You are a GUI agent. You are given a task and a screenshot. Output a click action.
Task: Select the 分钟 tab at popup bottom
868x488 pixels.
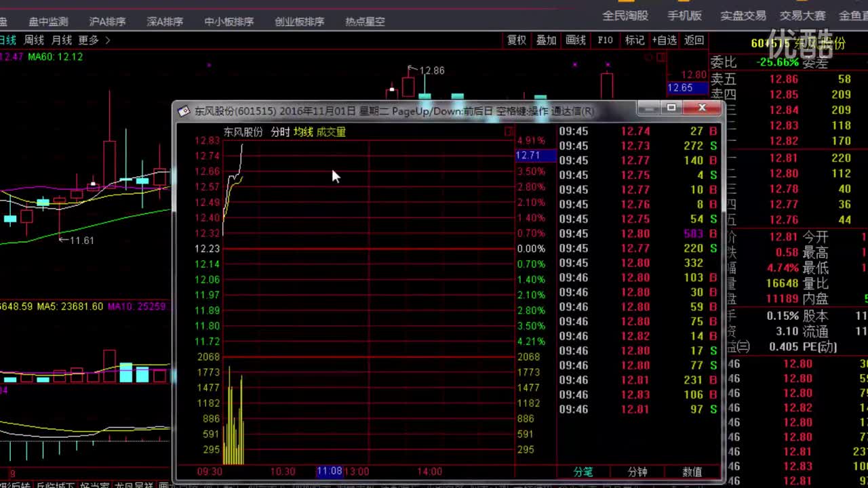(637, 472)
